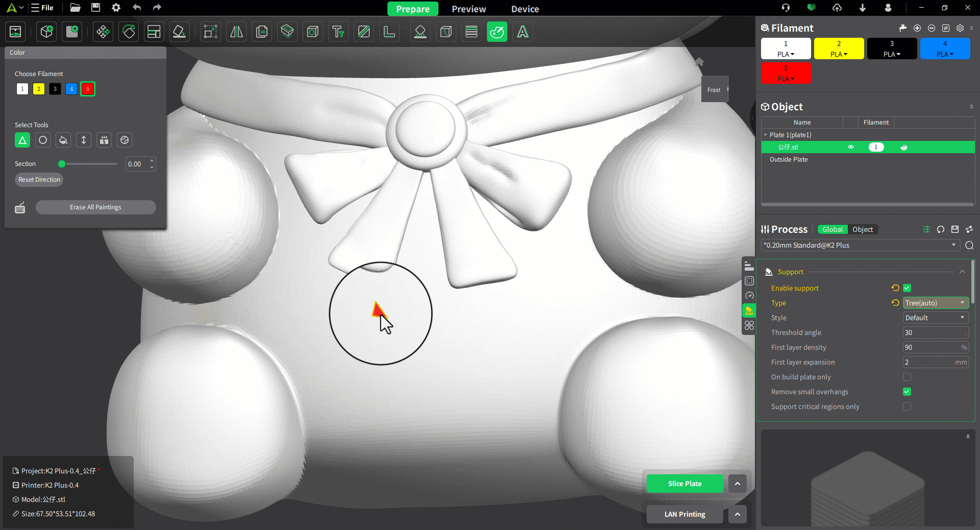Open the Text emboss tool
Viewport: 980px width, 530px height.
(338, 32)
